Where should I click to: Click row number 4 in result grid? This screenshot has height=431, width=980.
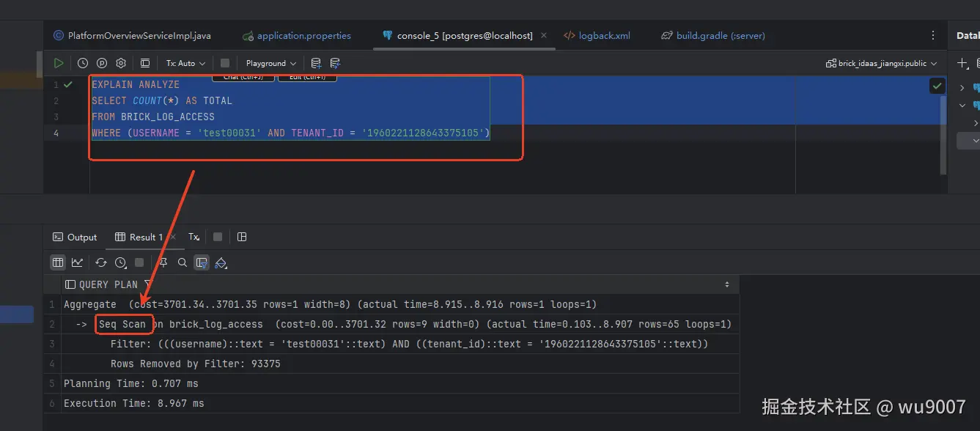pyautogui.click(x=52, y=364)
